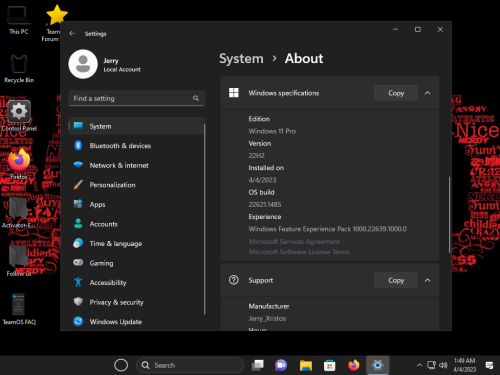Viewport: 500px width, 375px height.
Task: Select the Time & language item
Action: [x=136, y=243]
